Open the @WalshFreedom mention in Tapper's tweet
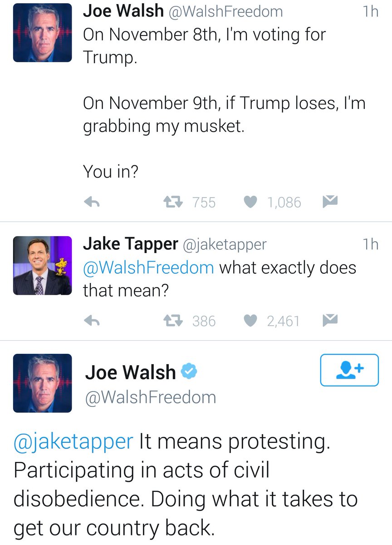 pyautogui.click(x=148, y=267)
